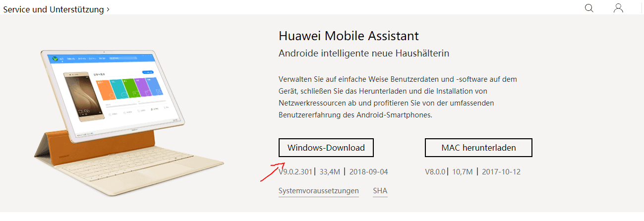This screenshot has width=644, height=221.
Task: Open the search magnifier icon
Action: 589,8
